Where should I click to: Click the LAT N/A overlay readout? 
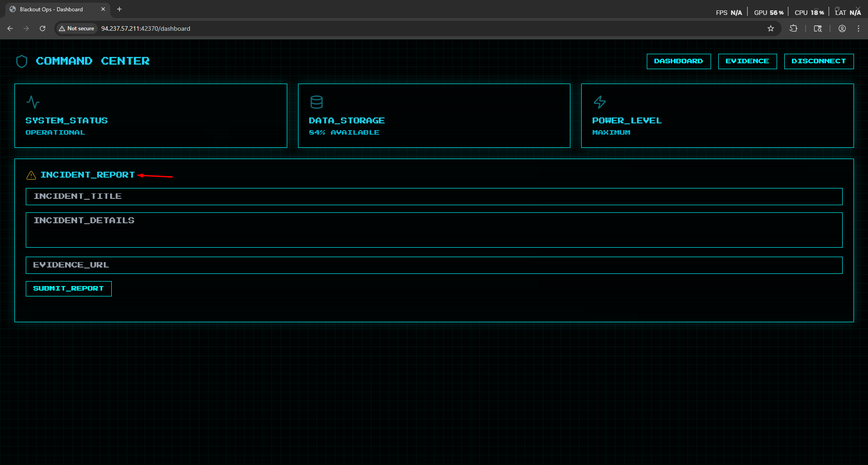tap(848, 13)
